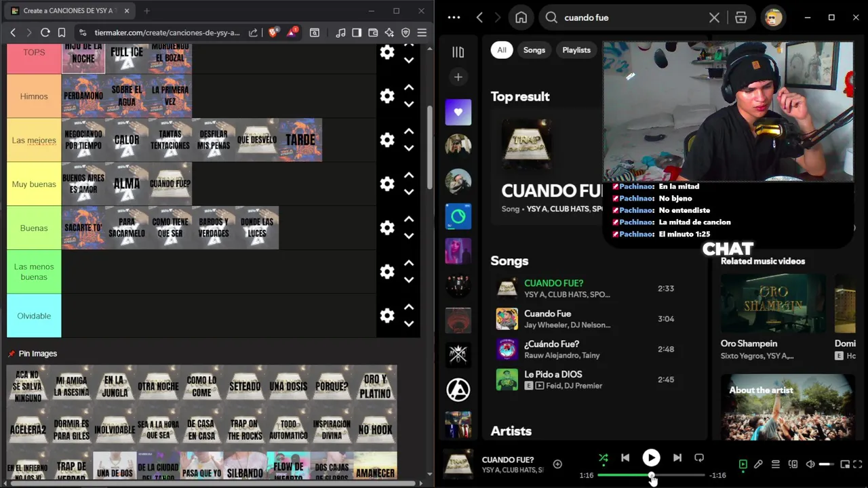Move the Olvidable tier down with its arrow
Screen dimensions: 868x488
coord(409,324)
